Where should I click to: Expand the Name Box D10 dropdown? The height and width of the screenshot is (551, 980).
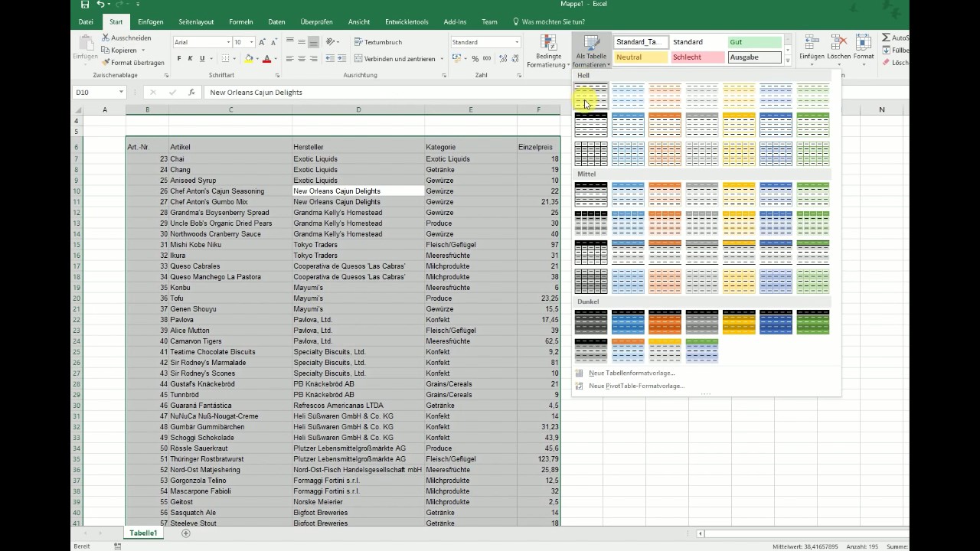pyautogui.click(x=121, y=92)
